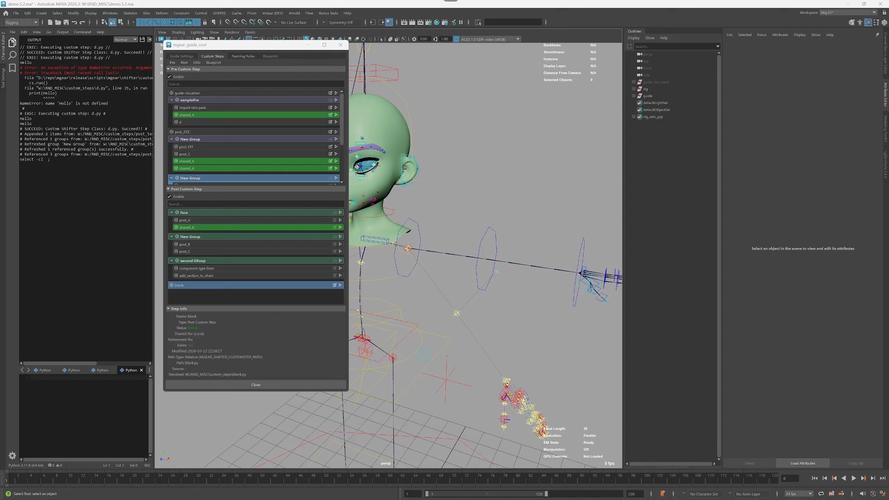Run the add_section_to_chars step
889x500 pixels.
point(338,275)
